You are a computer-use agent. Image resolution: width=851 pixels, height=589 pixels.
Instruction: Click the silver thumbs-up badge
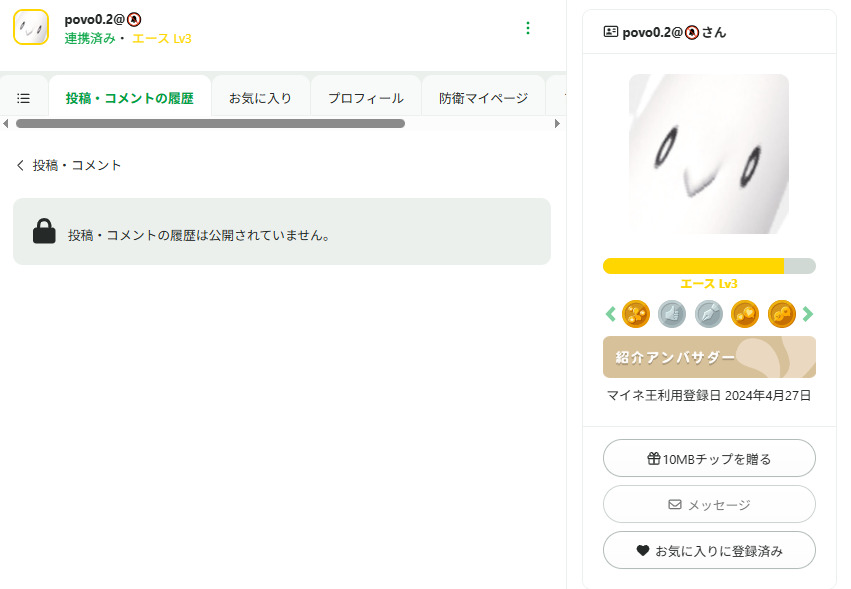pyautogui.click(x=672, y=314)
